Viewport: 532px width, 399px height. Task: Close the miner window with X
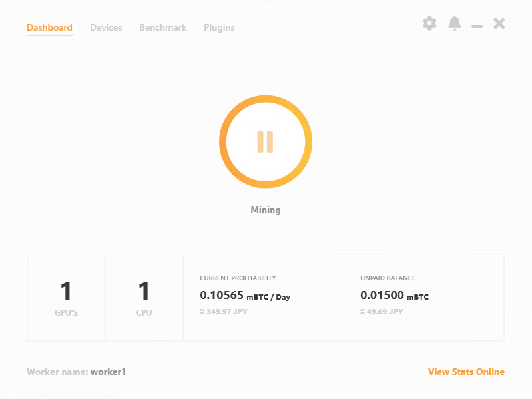click(499, 24)
